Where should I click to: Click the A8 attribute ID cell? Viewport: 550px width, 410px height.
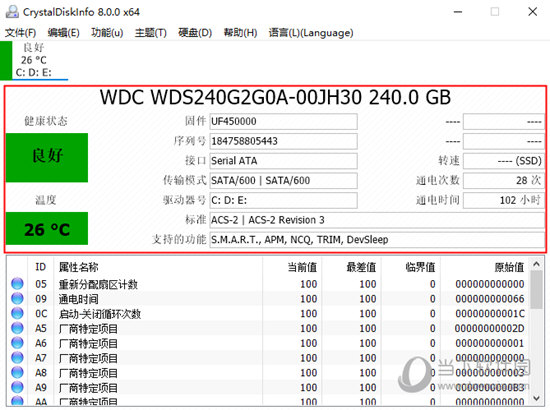[41, 372]
